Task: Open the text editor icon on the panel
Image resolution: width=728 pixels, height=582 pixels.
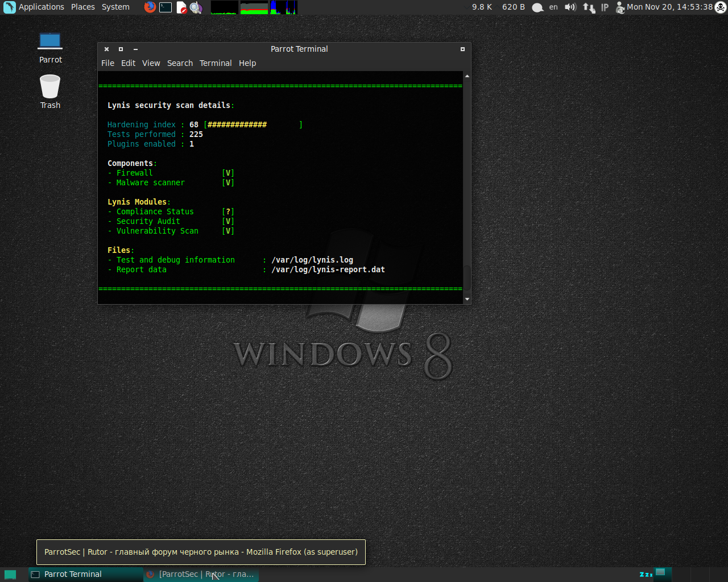Action: (x=181, y=7)
